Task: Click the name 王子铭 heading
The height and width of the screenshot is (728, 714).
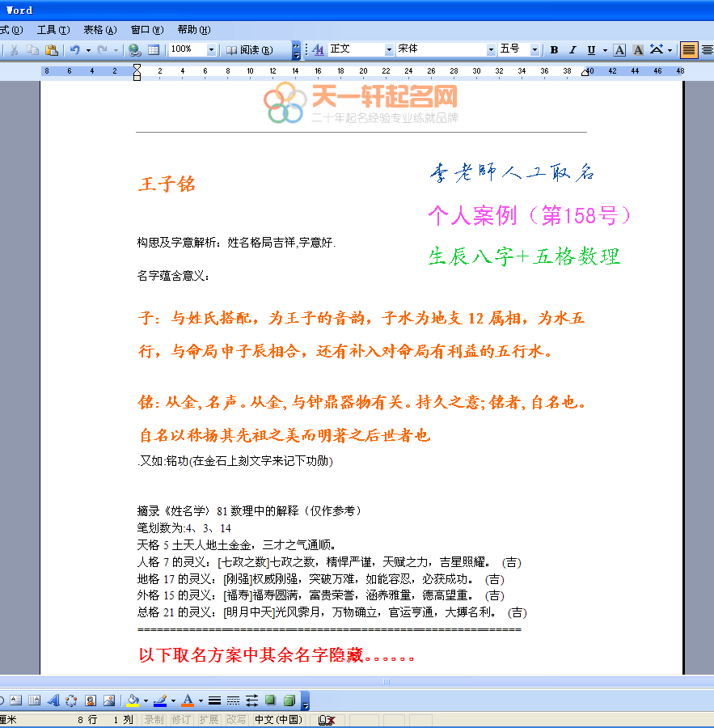Action: (167, 184)
